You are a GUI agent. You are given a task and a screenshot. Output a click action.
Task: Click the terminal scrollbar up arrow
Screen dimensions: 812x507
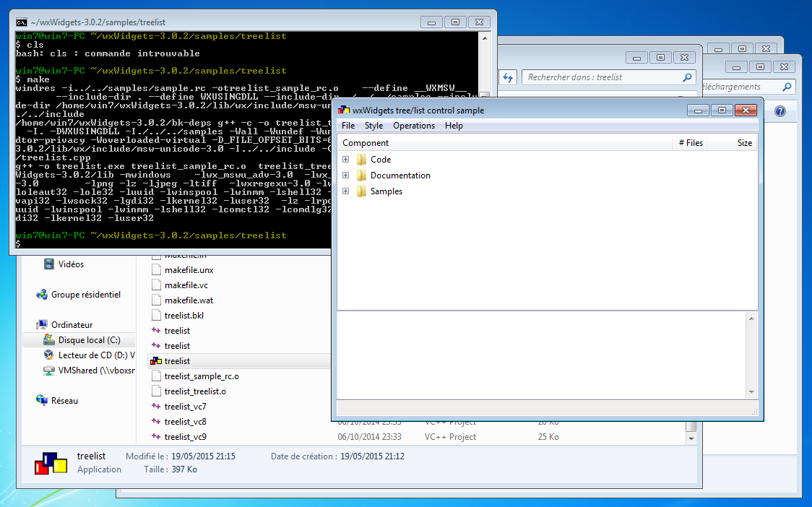pos(485,38)
